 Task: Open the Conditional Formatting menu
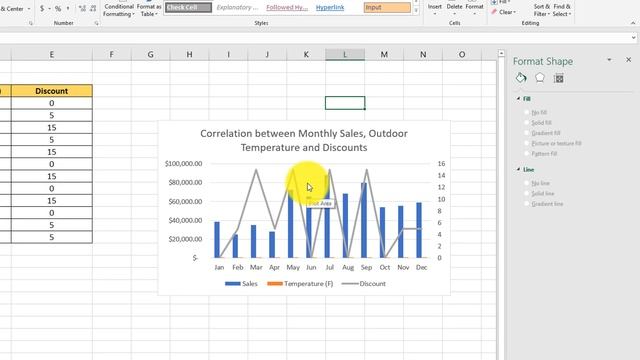pos(118,10)
